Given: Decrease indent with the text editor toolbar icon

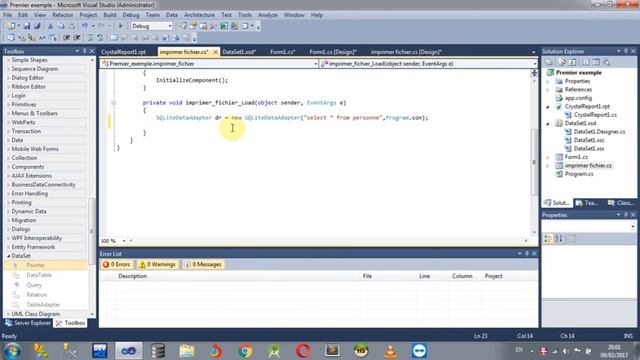Looking at the screenshot, I should 67,38.
